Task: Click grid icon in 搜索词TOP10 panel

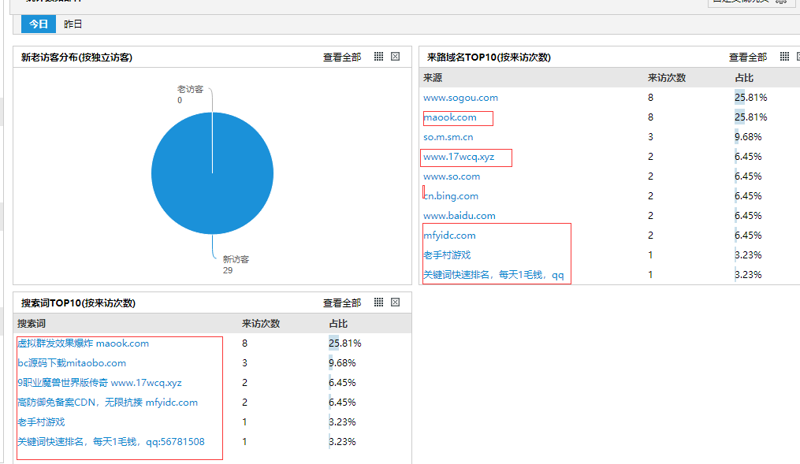Action: coord(379,302)
